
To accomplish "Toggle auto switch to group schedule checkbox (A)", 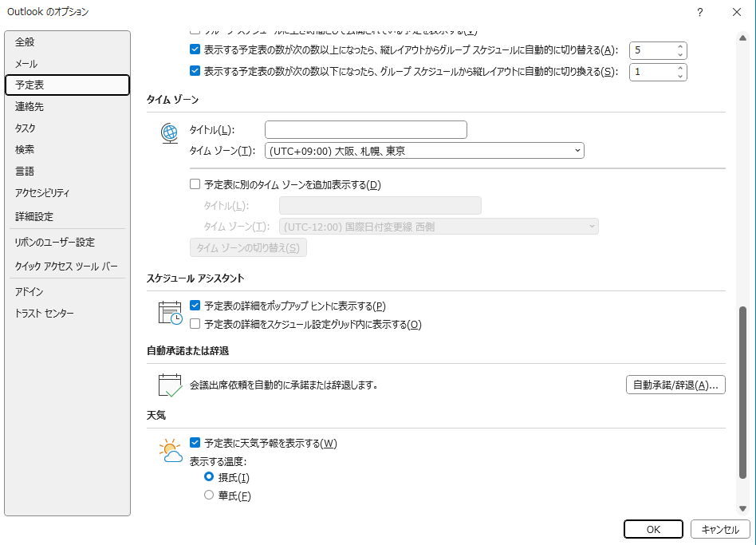I will point(195,49).
